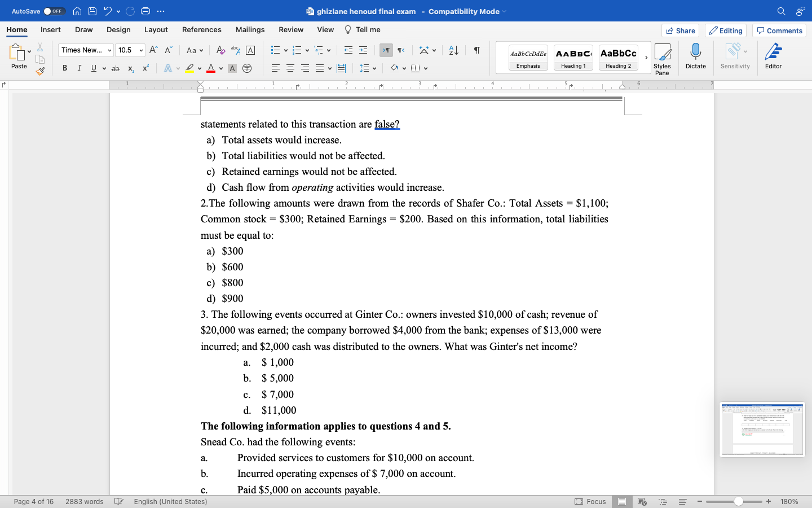The image size is (812, 508).
Task: Toggle bold formatting
Action: point(64,68)
